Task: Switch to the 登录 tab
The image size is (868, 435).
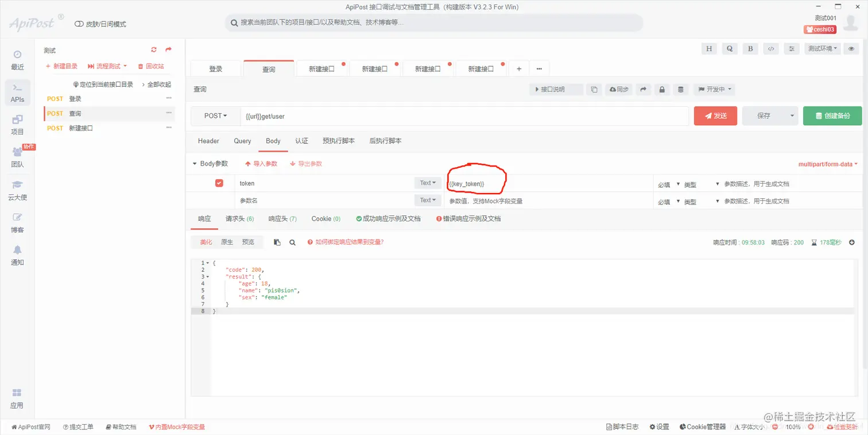Action: [216, 69]
